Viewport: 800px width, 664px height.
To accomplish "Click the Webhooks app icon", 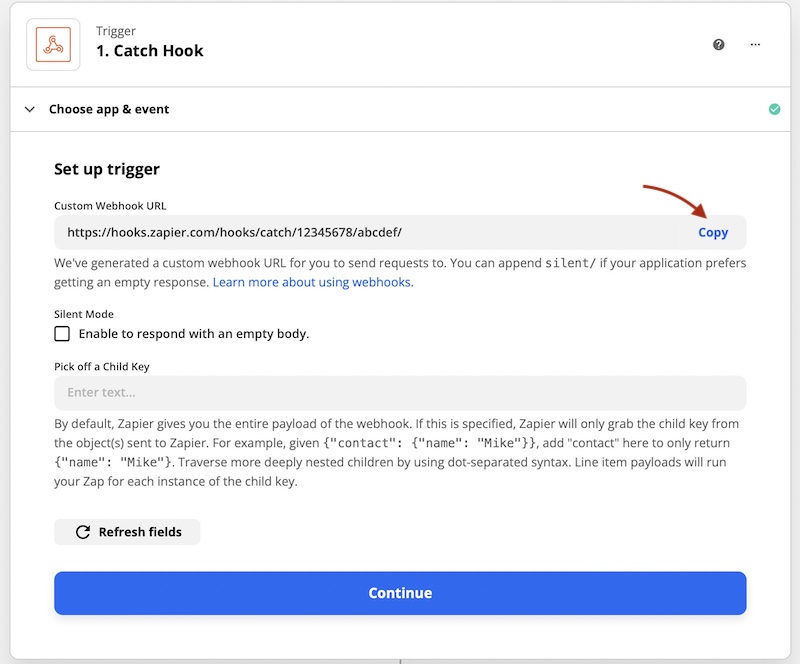I will [53, 44].
